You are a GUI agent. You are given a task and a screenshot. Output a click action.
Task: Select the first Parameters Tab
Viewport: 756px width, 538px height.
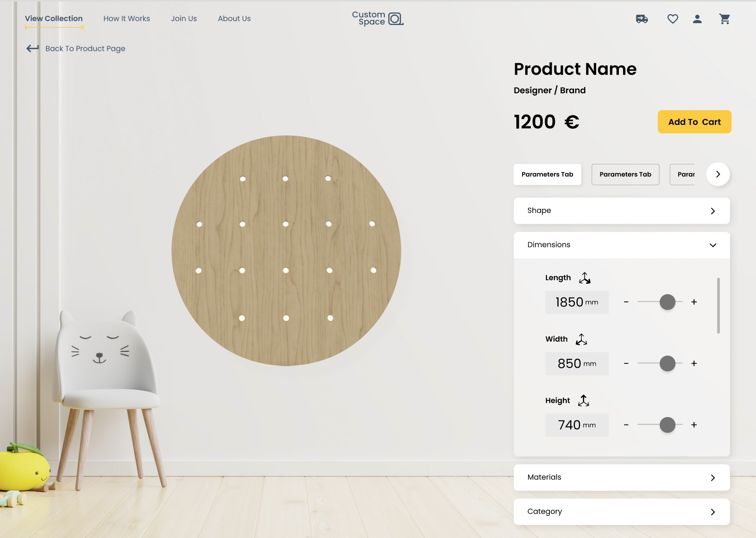pyautogui.click(x=548, y=175)
